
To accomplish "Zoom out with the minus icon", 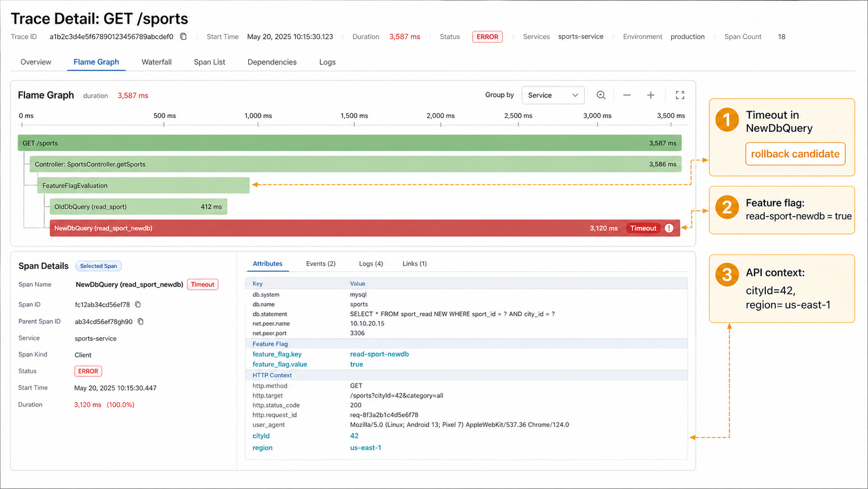I will pyautogui.click(x=627, y=95).
